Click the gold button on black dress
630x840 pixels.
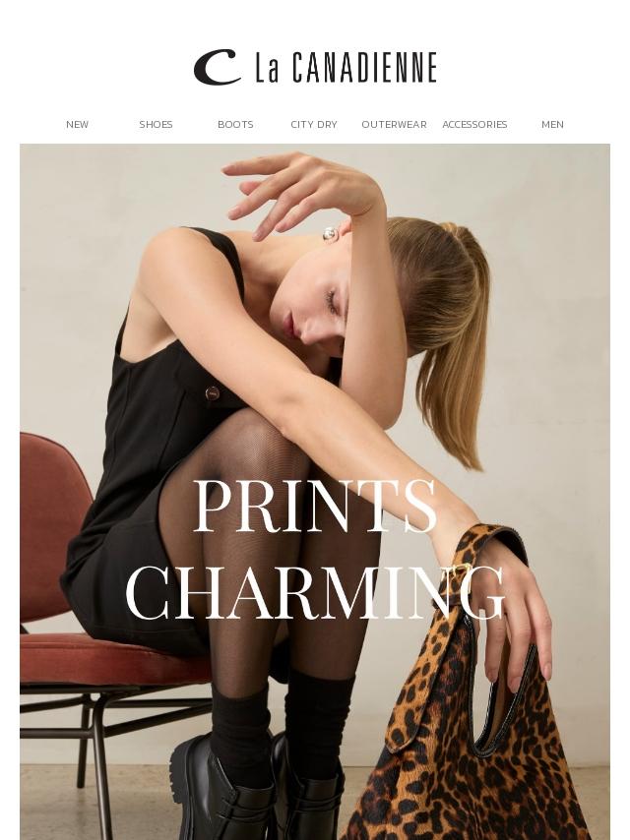[213, 393]
